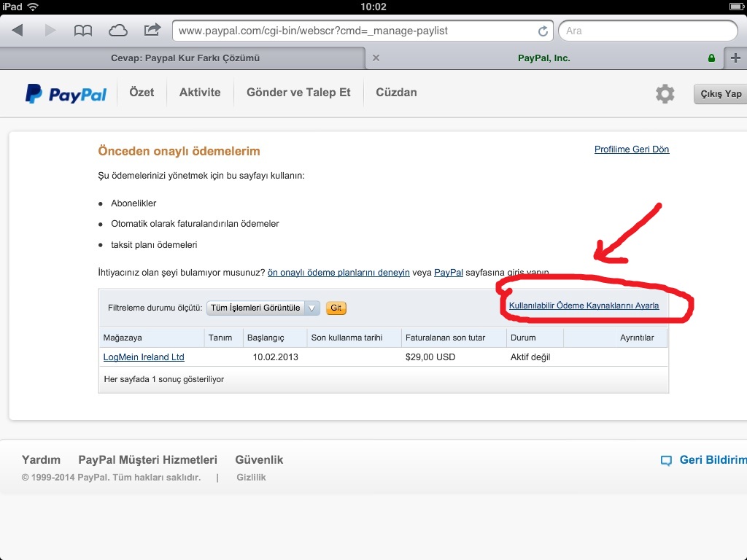Open the iCloud tabs cloud icon

(117, 31)
